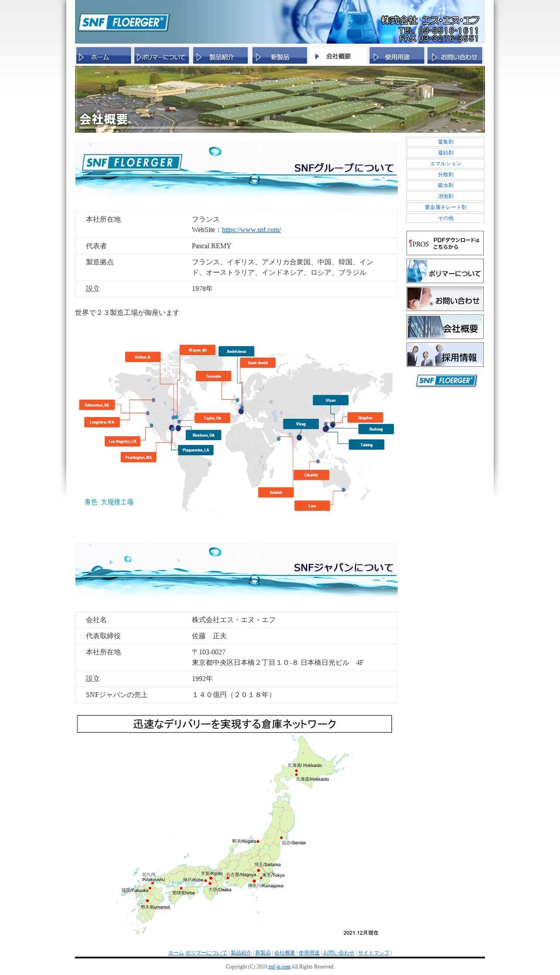Click footer ホーム link
560x975 pixels.
176,952
